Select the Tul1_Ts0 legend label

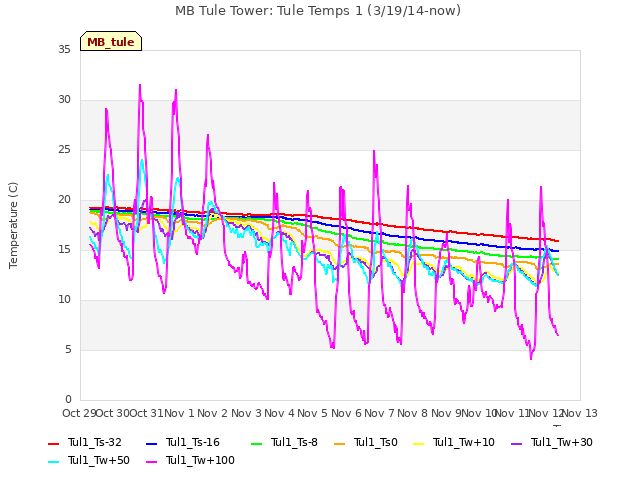(376, 442)
